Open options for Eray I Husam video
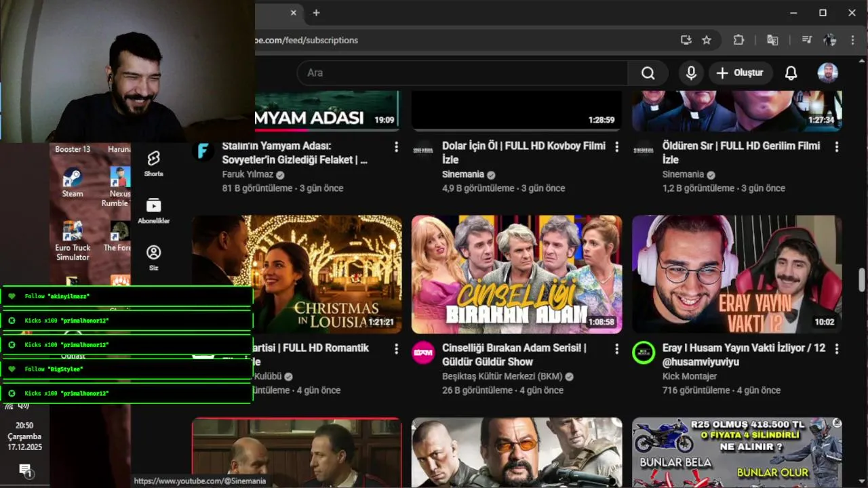This screenshot has height=488, width=868. click(x=837, y=348)
